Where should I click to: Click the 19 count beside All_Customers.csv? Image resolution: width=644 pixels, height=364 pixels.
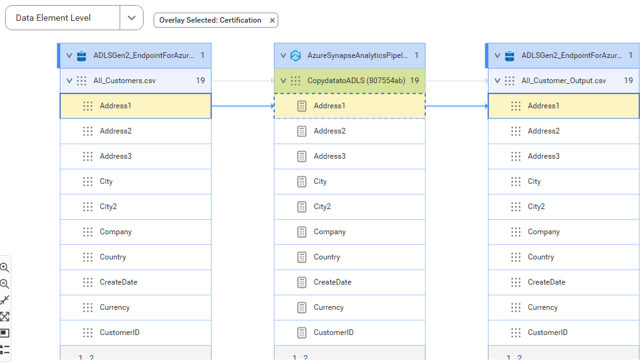[200, 81]
